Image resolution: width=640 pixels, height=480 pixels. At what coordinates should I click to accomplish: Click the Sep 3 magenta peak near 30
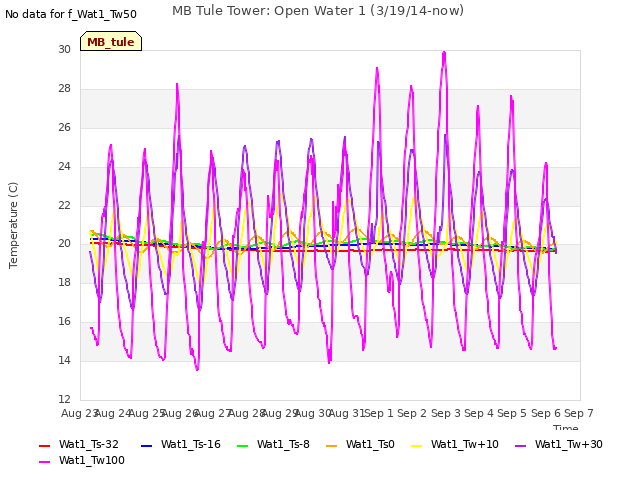444,53
